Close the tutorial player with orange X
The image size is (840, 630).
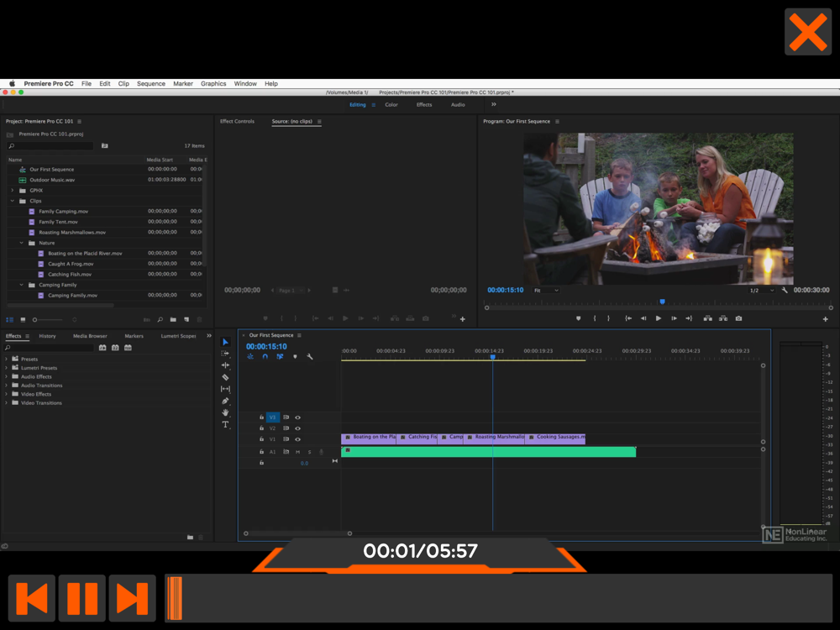point(807,32)
